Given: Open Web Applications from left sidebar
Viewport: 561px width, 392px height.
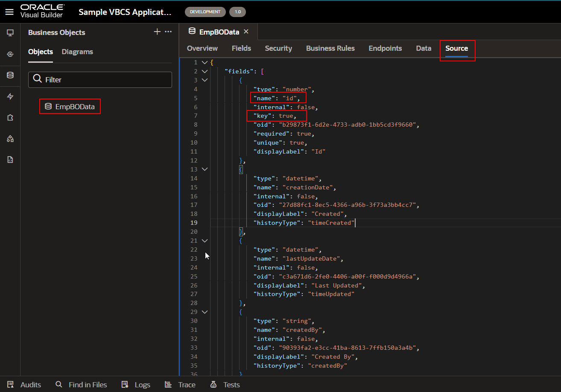Looking at the screenshot, I should tap(10, 33).
